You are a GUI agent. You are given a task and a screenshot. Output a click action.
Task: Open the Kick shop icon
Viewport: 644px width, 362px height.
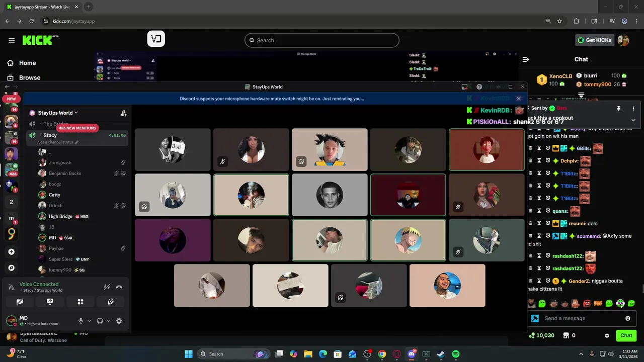(x=566, y=335)
